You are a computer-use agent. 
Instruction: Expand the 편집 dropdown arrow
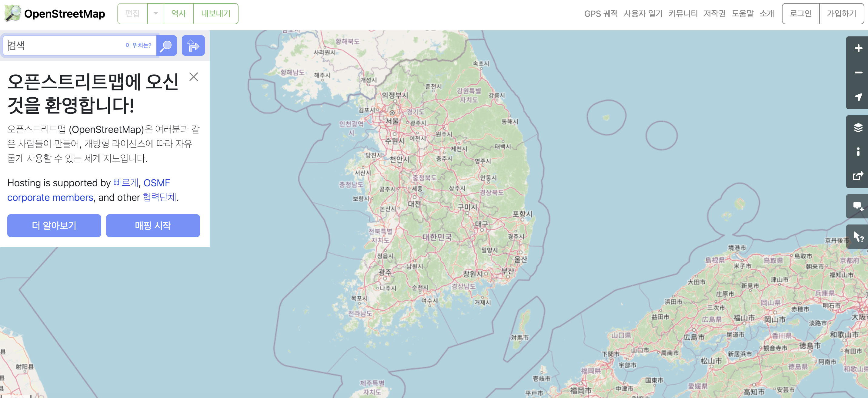pos(156,13)
